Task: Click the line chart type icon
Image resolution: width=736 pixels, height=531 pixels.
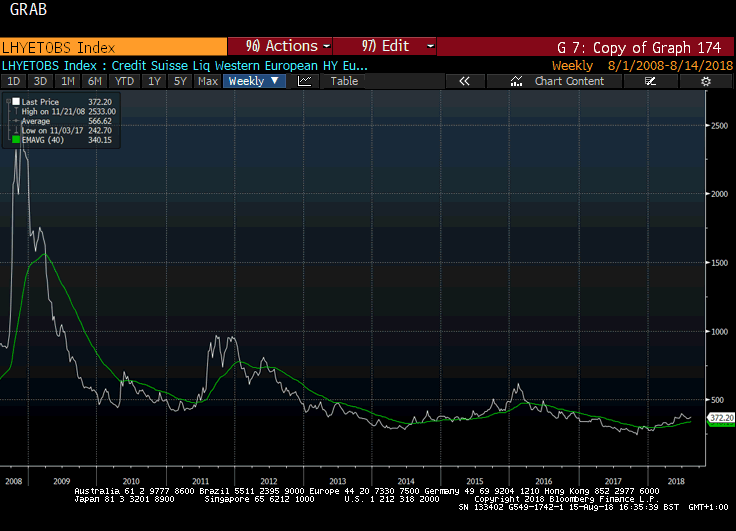Action: tap(304, 81)
